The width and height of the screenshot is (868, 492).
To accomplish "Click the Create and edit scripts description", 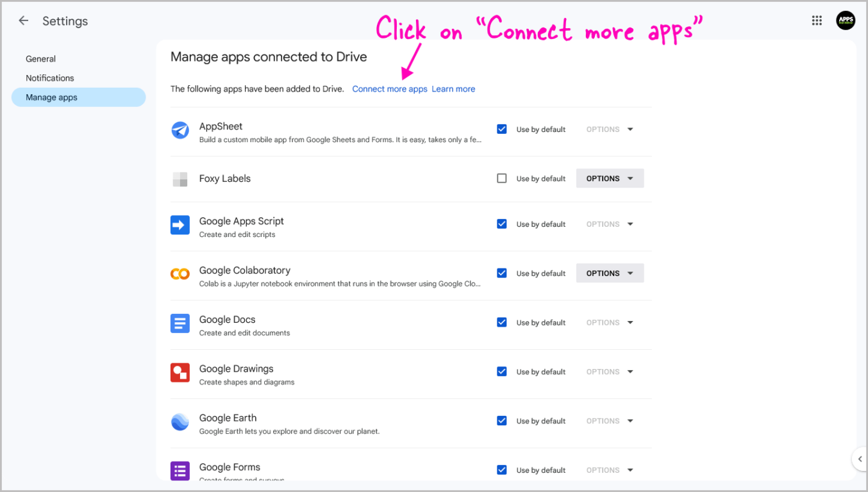I will pyautogui.click(x=237, y=234).
